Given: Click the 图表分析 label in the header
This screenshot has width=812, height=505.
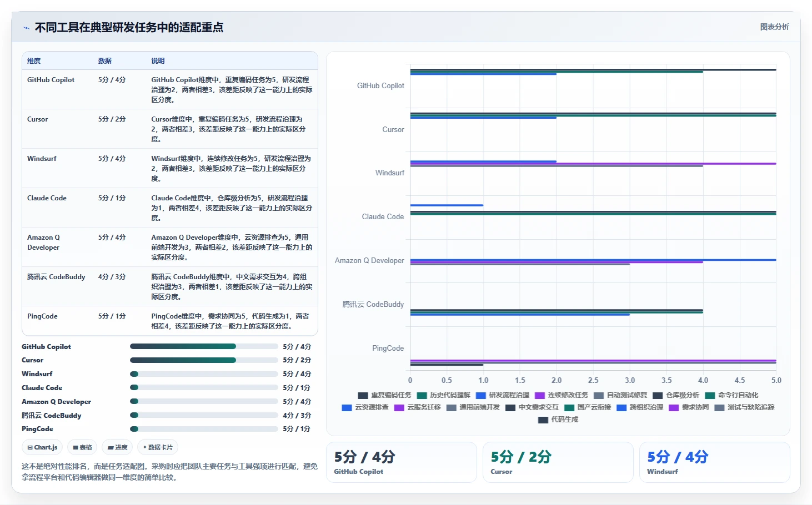Looking at the screenshot, I should (x=774, y=27).
